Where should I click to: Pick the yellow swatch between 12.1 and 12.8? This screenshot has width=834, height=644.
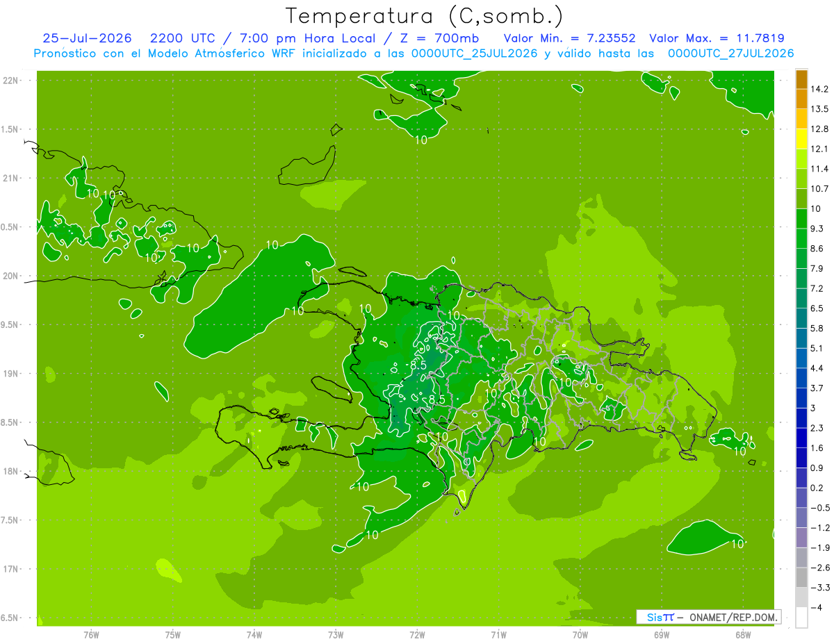pyautogui.click(x=801, y=139)
